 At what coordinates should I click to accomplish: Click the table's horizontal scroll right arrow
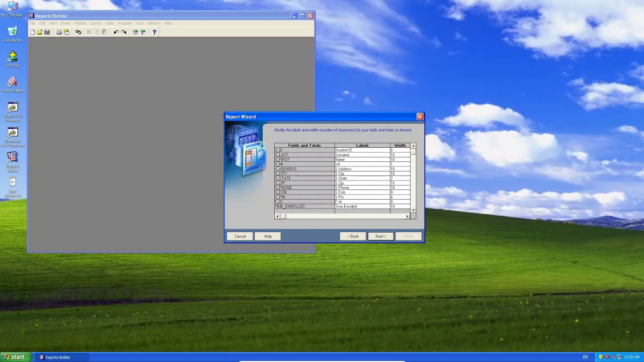(x=408, y=216)
